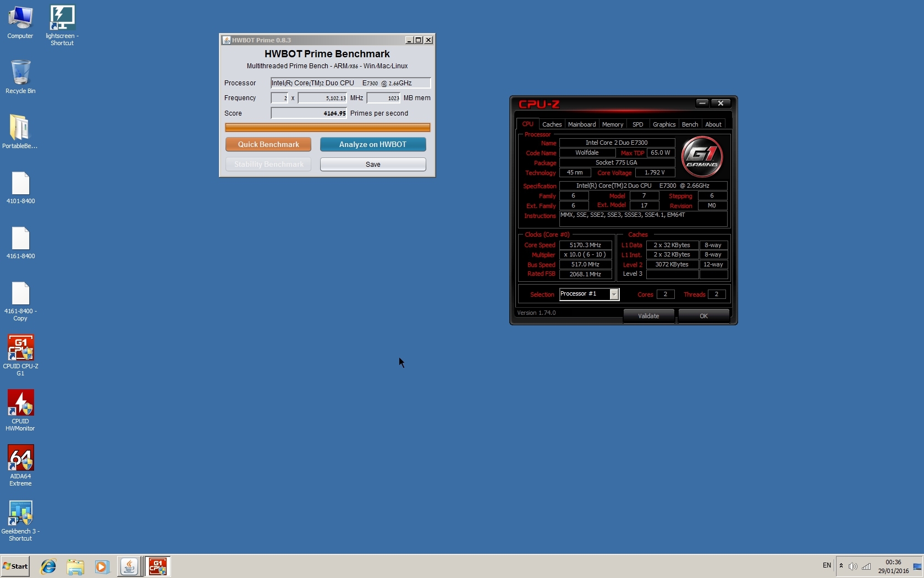Switch to the CPU tab in CPU-Z
Viewport: 924px width, 578px height.
coord(528,124)
